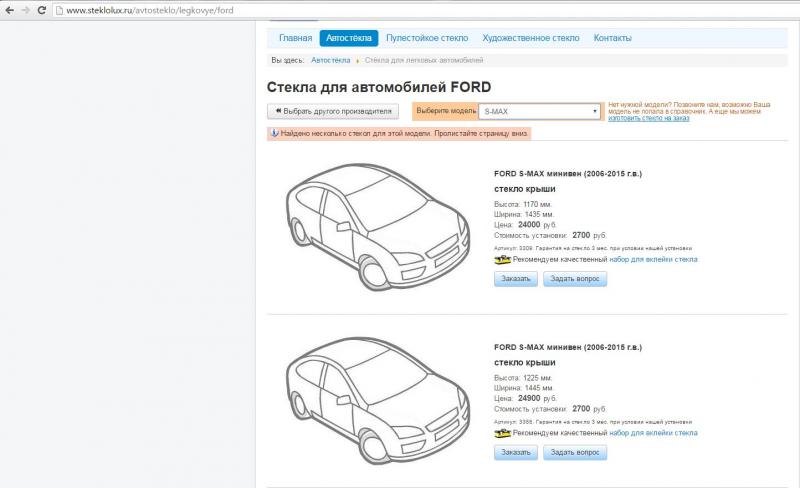Click price text 24900 руб
This screenshot has width=800, height=488.
pos(537,398)
